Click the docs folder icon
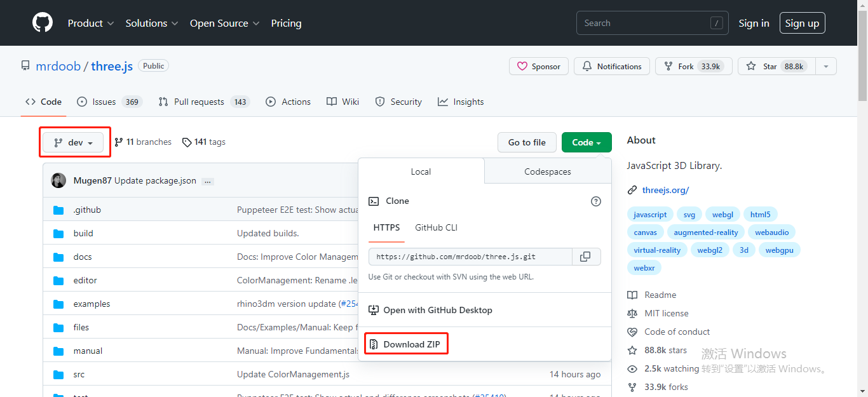868x397 pixels. coord(59,257)
